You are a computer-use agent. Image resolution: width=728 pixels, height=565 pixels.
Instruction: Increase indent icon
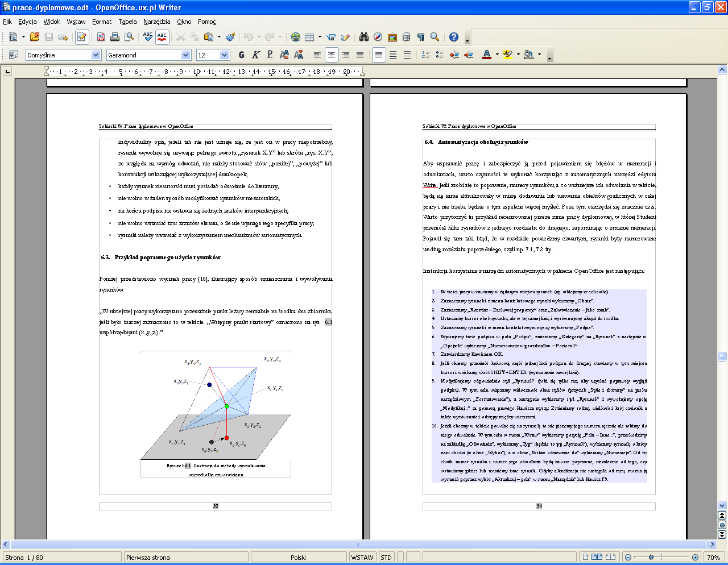point(469,55)
